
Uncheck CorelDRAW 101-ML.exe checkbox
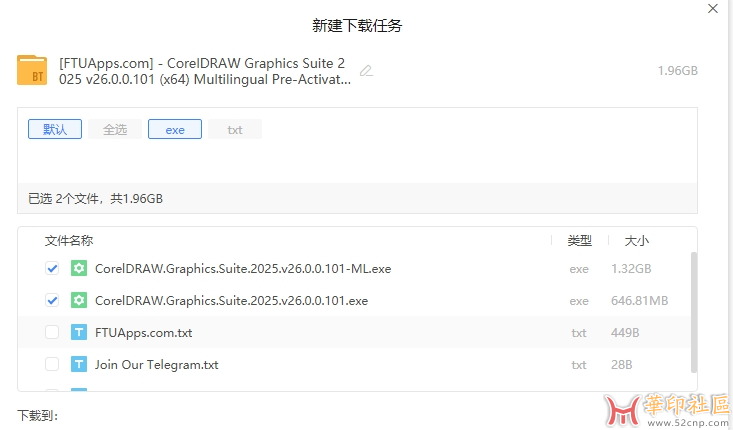pyautogui.click(x=52, y=269)
